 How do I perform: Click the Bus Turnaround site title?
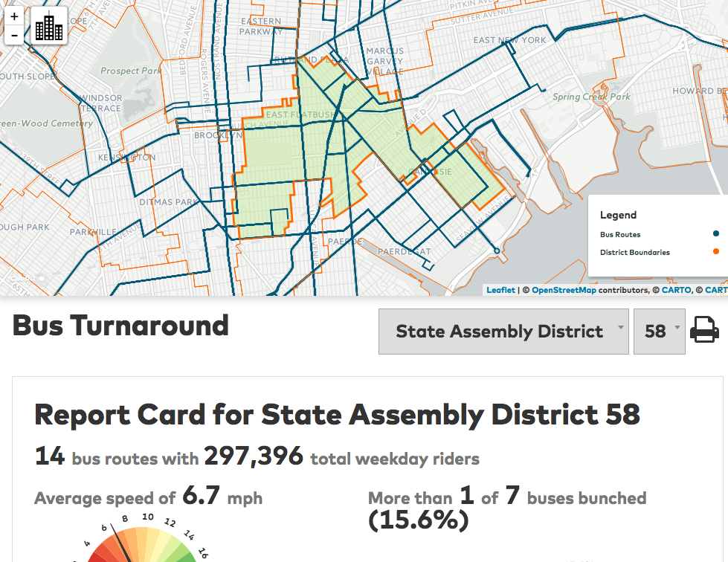tap(120, 326)
